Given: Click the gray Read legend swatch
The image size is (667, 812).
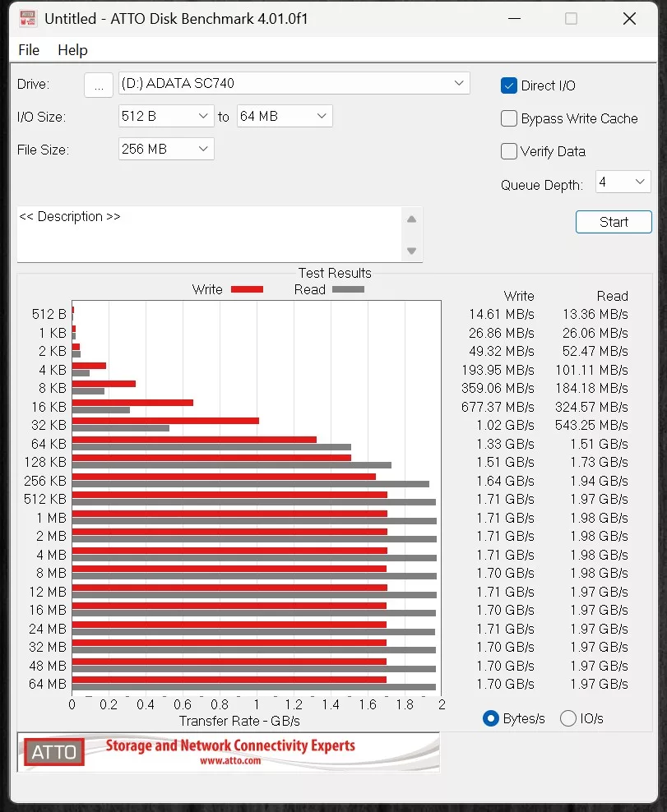Looking at the screenshot, I should click(348, 289).
